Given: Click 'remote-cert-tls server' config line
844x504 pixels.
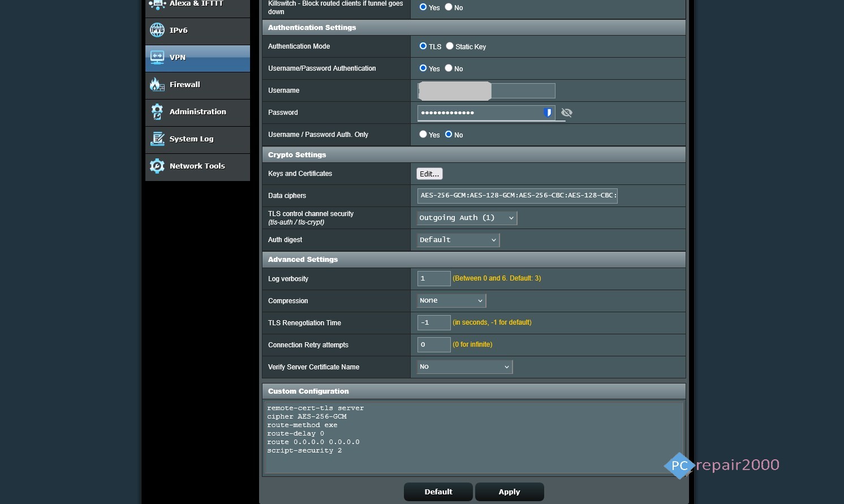Looking at the screenshot, I should [315, 408].
